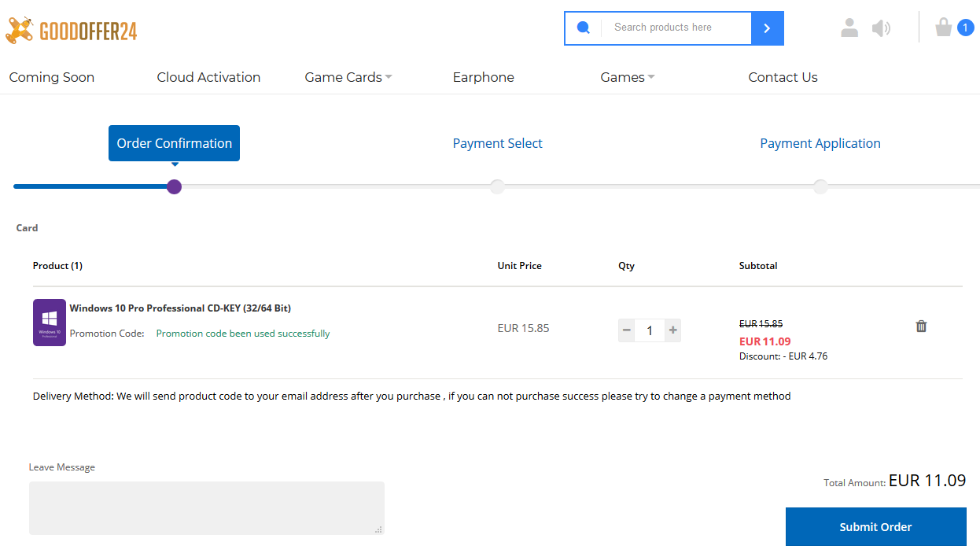Viewport: 980px width, 557px height.
Task: Click the 'Total Amount:' label
Action: pos(855,483)
